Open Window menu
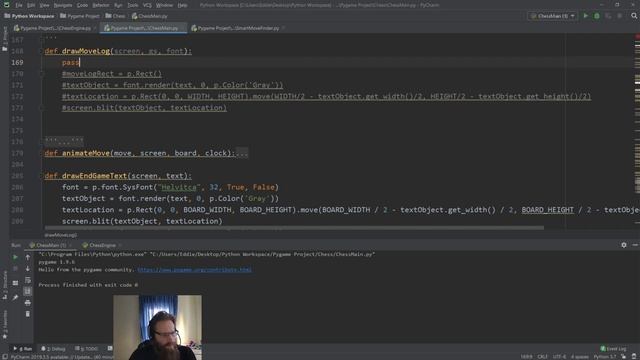Viewport: 640px width, 360px height. [x=164, y=5]
